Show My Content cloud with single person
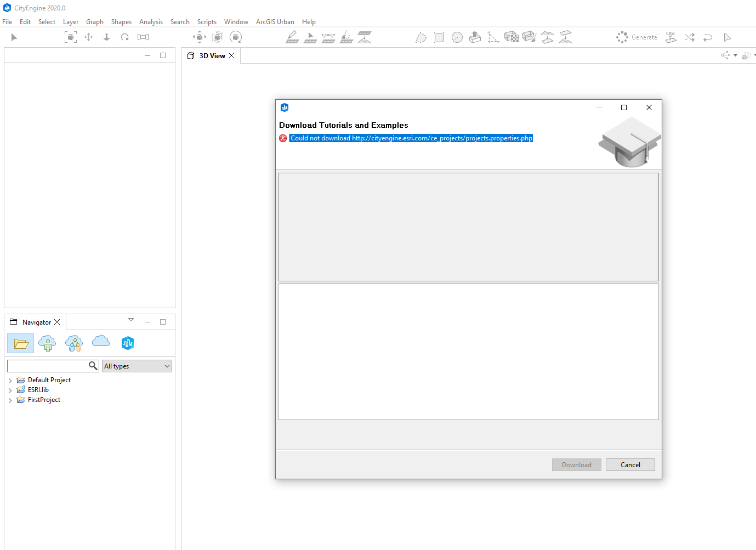The image size is (756, 550). pyautogui.click(x=47, y=343)
